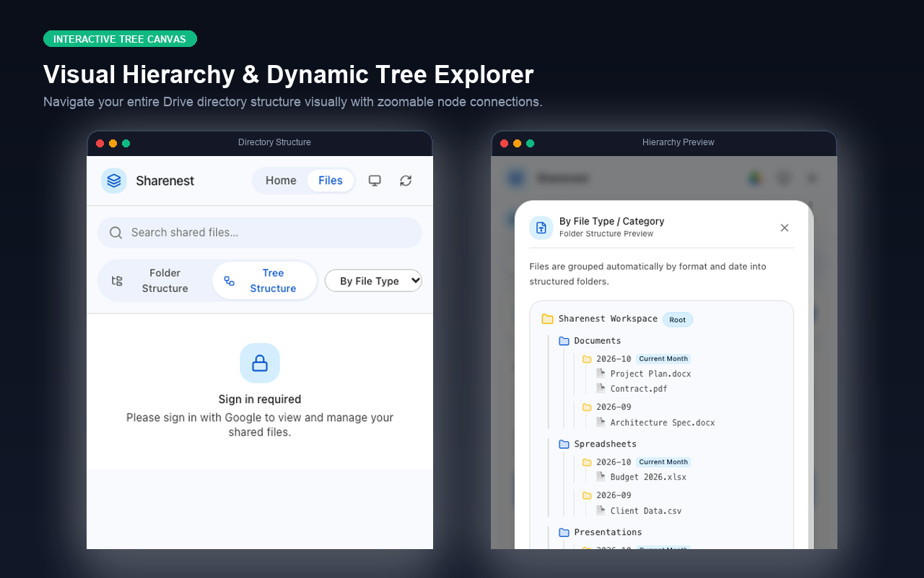Click the Sharenest Workspace root folder icon
This screenshot has height=578, width=924.
[x=547, y=319]
